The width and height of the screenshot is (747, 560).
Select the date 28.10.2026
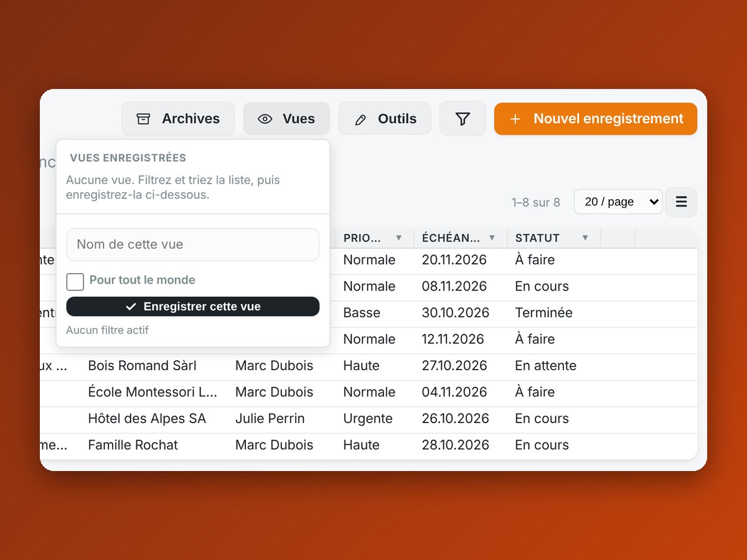pos(456,445)
